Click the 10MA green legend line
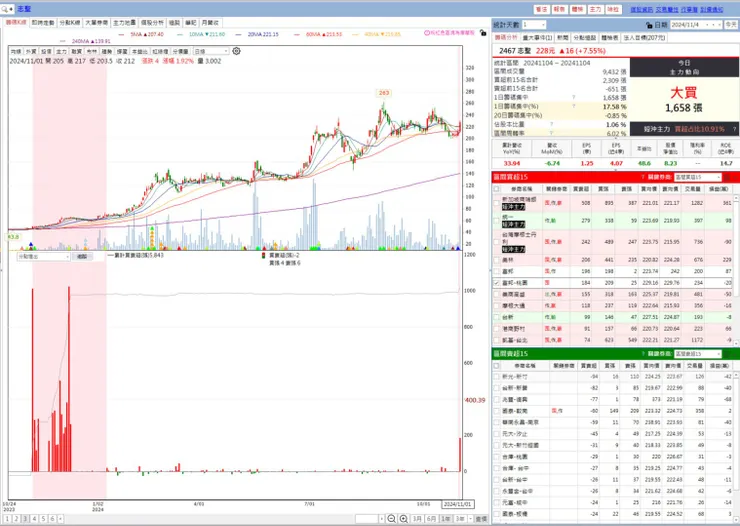This screenshot has height=526, width=740. (x=180, y=34)
